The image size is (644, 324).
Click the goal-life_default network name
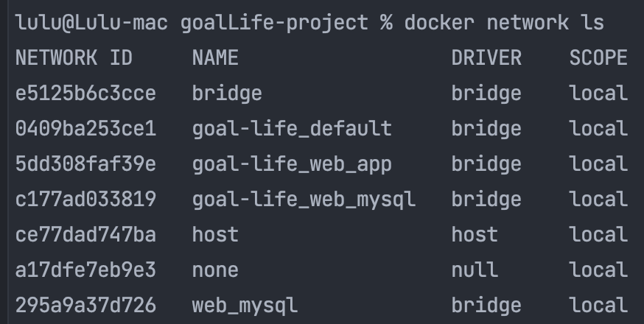[292, 128]
